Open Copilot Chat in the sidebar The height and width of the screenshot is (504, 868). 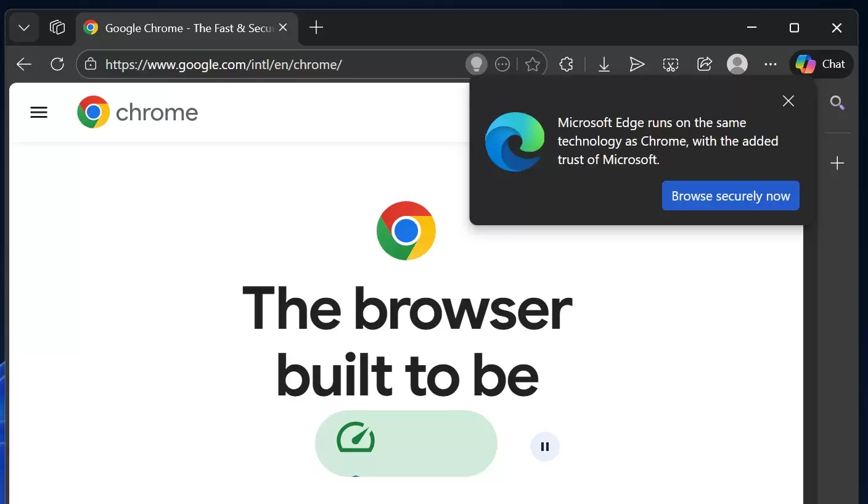click(x=821, y=64)
